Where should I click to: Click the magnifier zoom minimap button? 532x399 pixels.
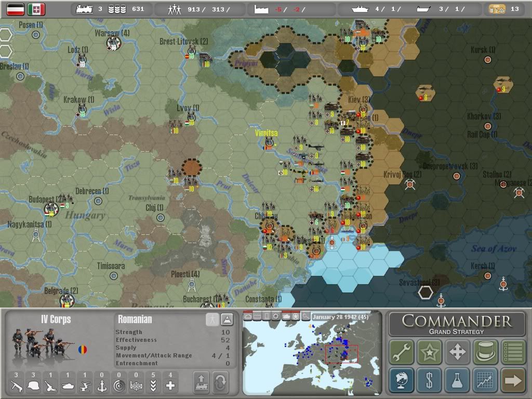coord(305,316)
